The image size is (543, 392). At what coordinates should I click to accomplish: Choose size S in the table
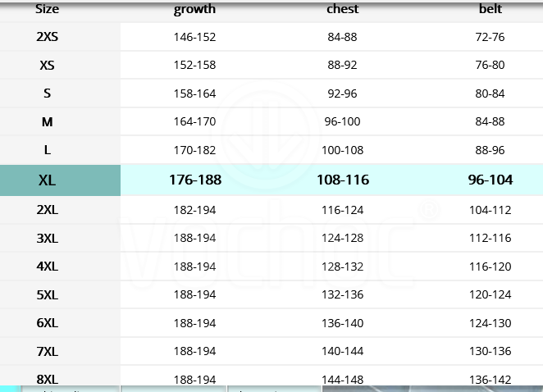coord(47,93)
